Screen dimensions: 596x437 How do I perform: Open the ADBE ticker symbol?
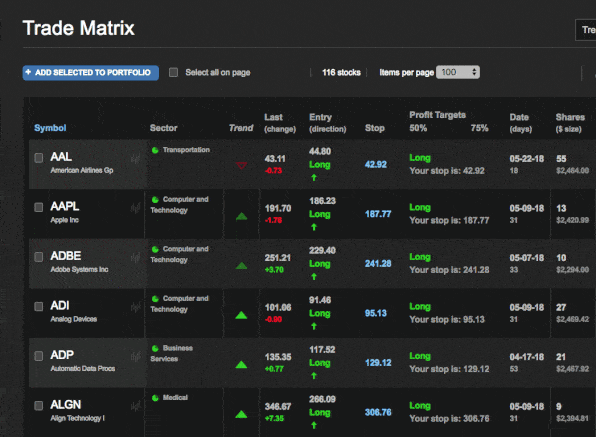66,256
